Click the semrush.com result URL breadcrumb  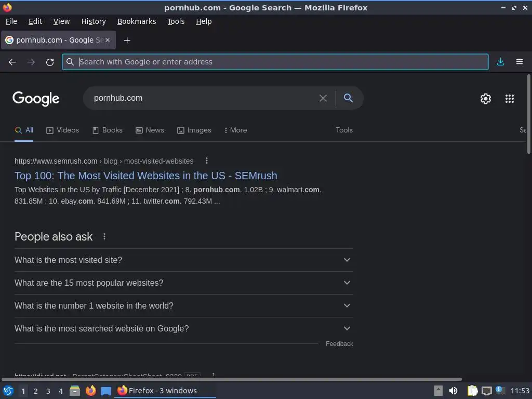(104, 161)
